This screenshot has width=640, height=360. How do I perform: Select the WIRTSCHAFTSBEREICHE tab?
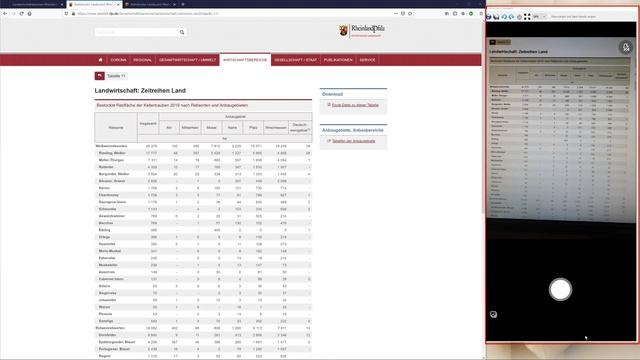245,60
